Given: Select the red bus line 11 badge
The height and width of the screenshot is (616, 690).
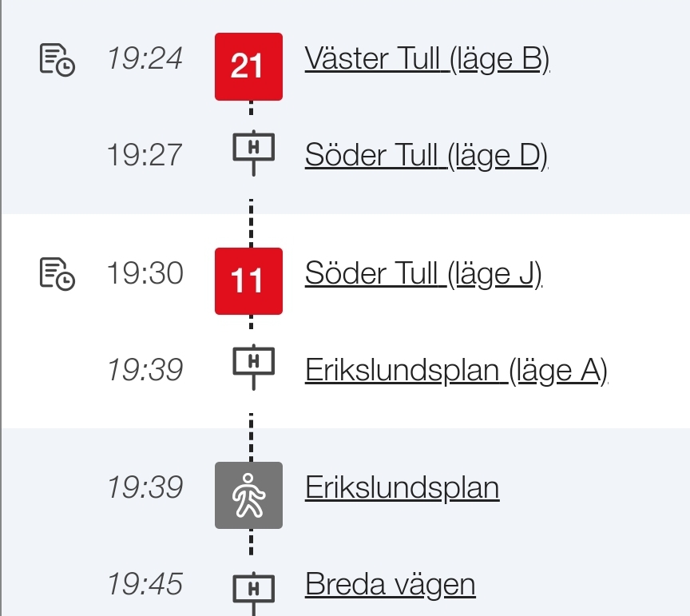Looking at the screenshot, I should tap(248, 281).
